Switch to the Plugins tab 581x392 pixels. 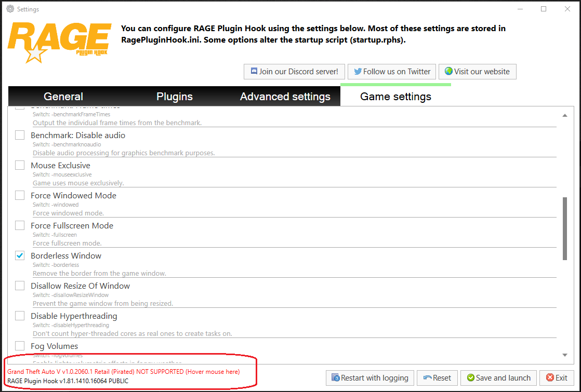coord(174,97)
